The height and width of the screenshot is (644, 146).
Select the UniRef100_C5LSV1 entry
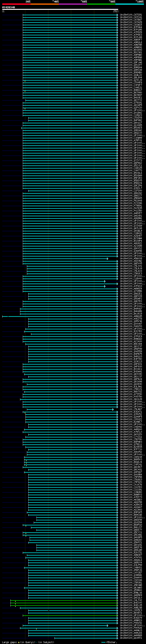pos(131,266)
